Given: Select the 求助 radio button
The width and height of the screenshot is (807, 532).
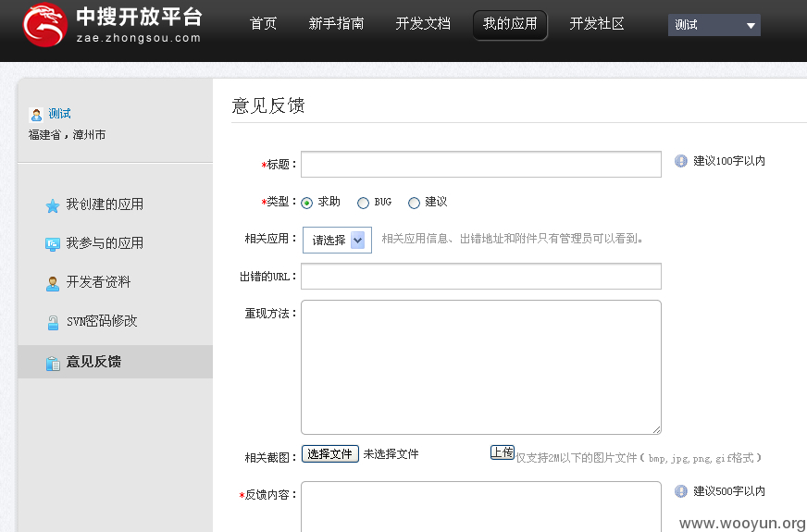Looking at the screenshot, I should tap(306, 203).
